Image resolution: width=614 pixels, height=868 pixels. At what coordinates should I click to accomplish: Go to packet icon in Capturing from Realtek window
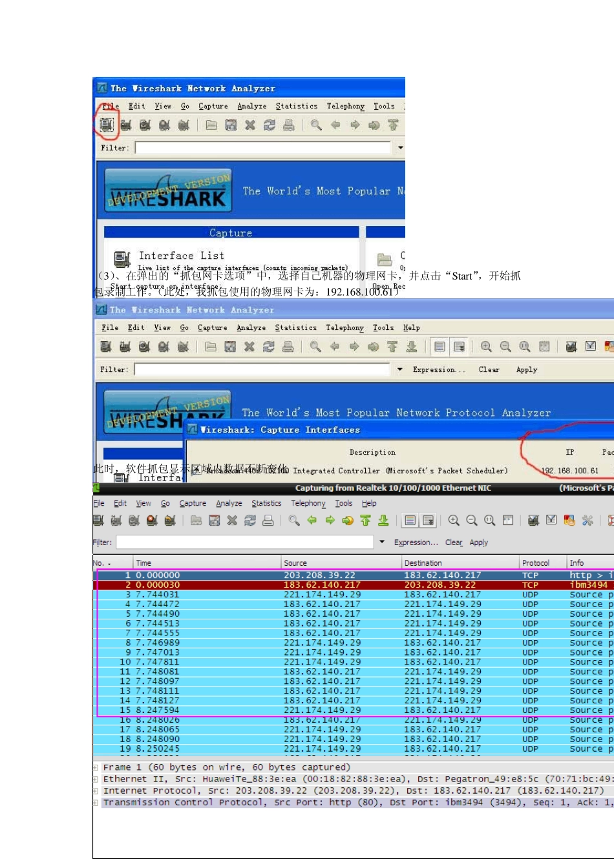[348, 521]
